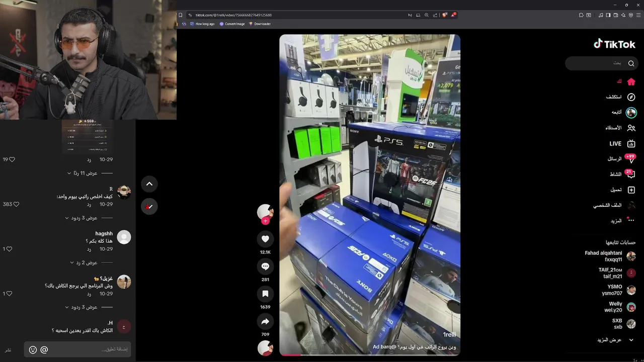Open the browser extensions puzzle icon
Image resolution: width=644 pixels, height=362 pixels.
click(x=581, y=15)
